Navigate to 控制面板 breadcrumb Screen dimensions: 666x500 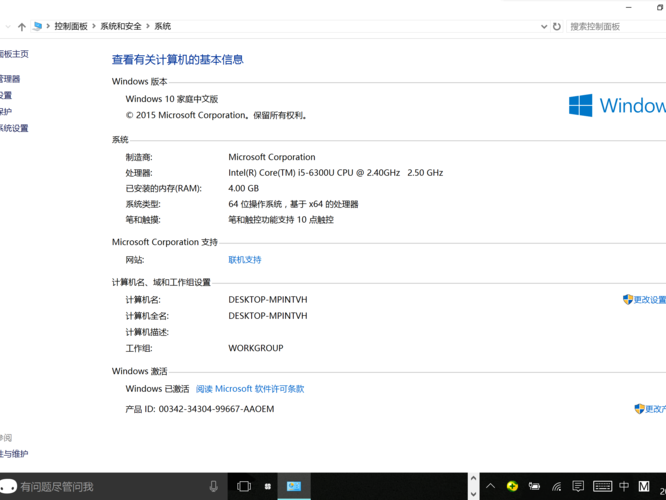pyautogui.click(x=71, y=26)
